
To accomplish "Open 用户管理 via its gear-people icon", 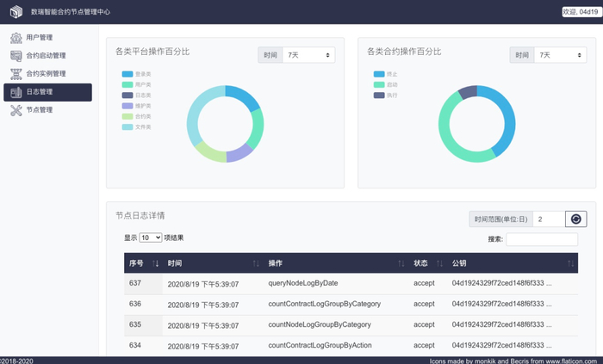I will click(x=16, y=38).
